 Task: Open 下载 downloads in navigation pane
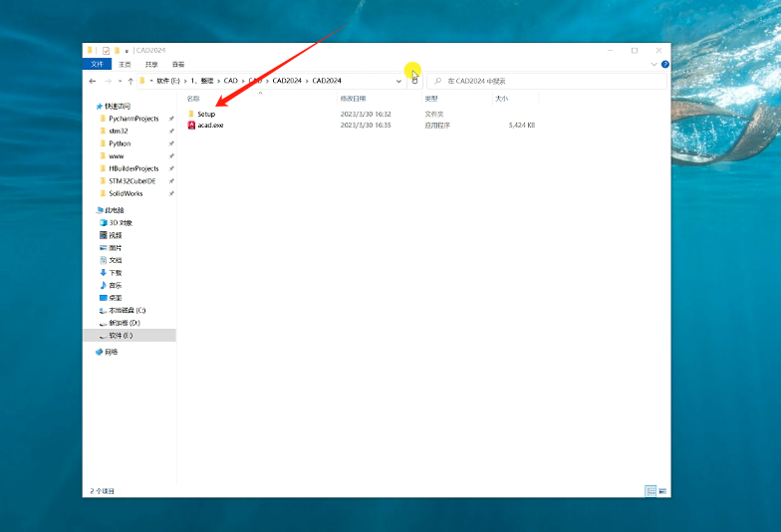[x=116, y=273]
